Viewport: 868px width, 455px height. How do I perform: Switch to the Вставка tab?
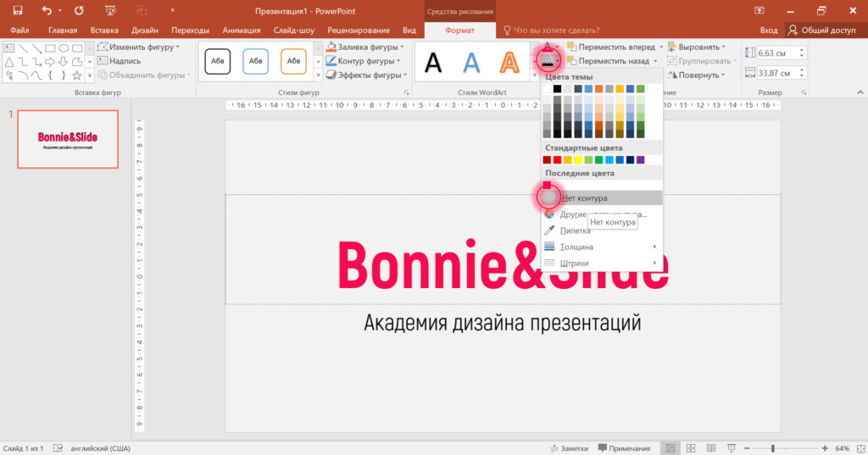[x=104, y=30]
